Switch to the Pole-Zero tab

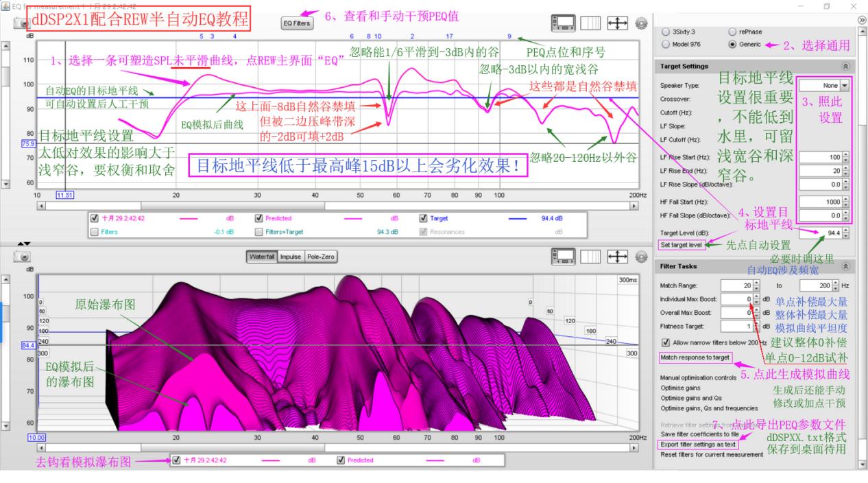tap(322, 257)
